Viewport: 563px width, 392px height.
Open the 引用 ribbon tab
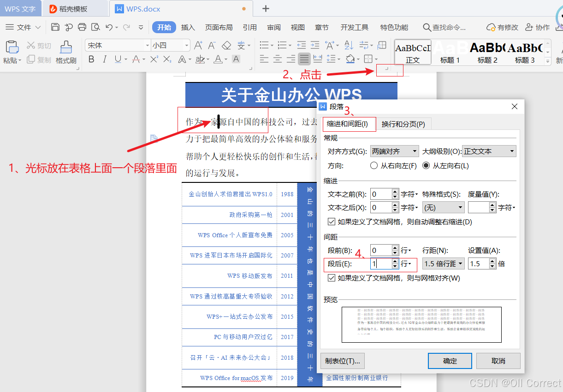point(250,28)
